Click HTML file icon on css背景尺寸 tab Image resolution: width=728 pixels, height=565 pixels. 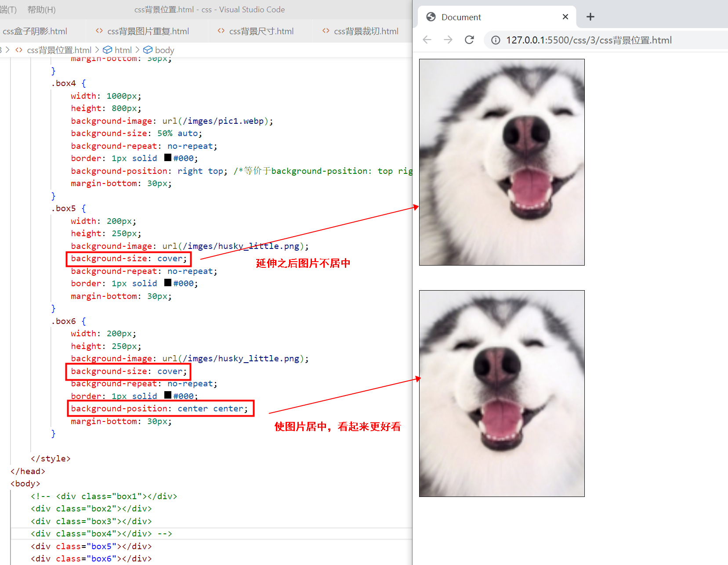(x=221, y=31)
